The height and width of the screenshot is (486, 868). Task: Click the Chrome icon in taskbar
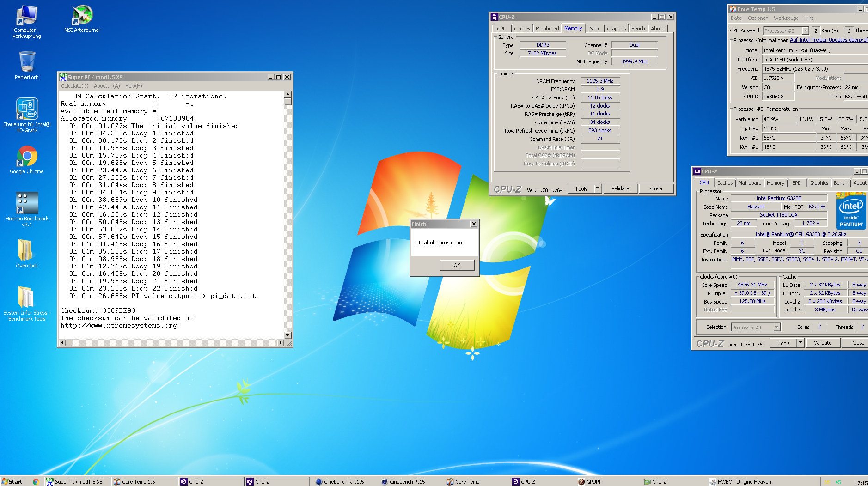coord(36,481)
